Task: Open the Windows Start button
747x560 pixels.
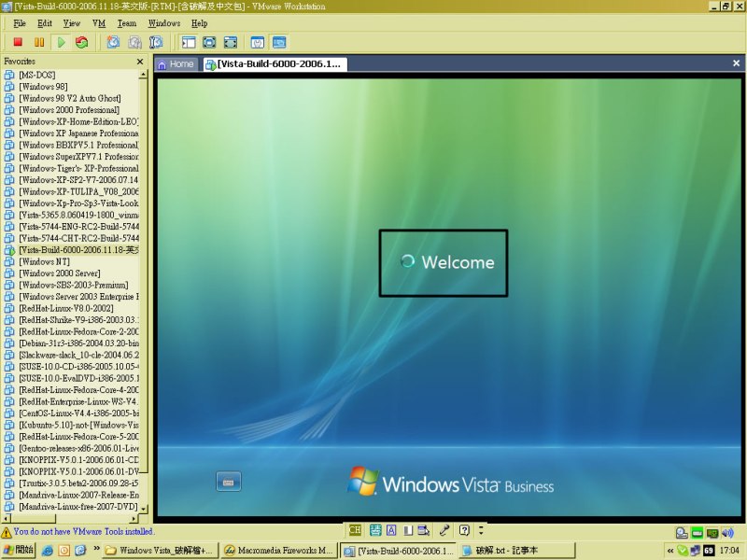Action: point(18,550)
